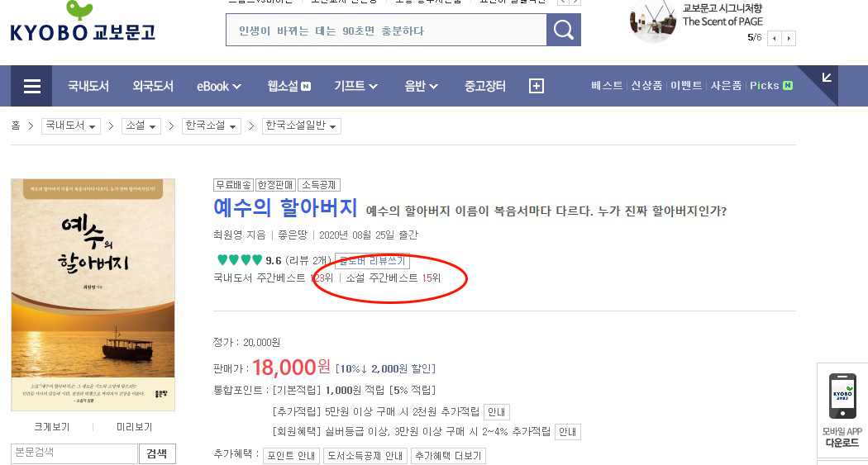Click 안내 button next to 추가적립
The width and height of the screenshot is (868, 465).
497,412
